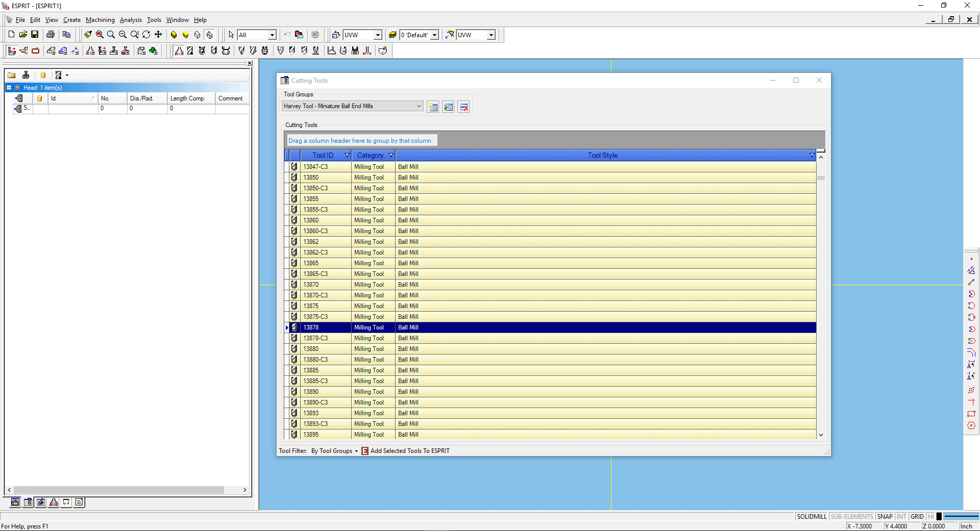This screenshot has width=980, height=531.
Task: Click the folder icon in tool manager panel
Action: [12, 75]
